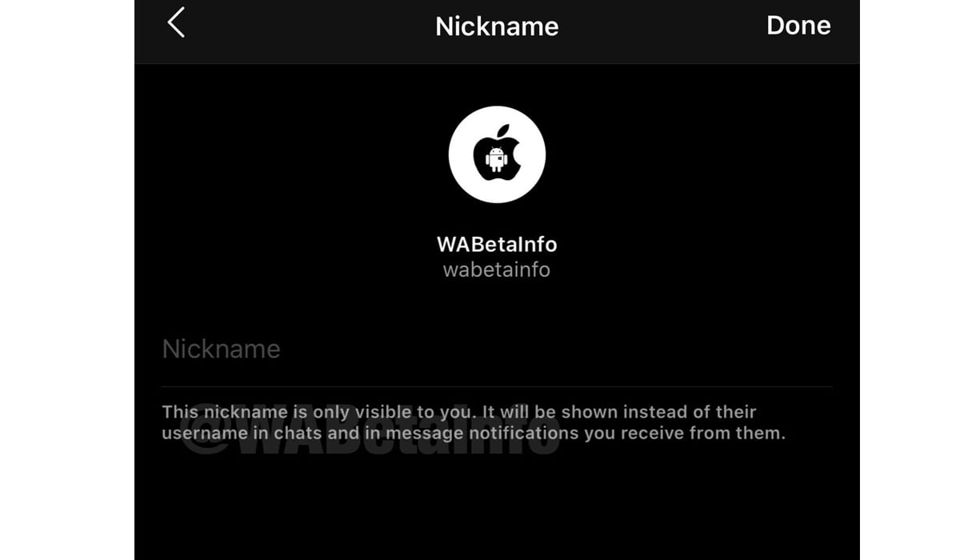This screenshot has width=960, height=560.
Task: Tap the back arrow icon
Action: 176,23
